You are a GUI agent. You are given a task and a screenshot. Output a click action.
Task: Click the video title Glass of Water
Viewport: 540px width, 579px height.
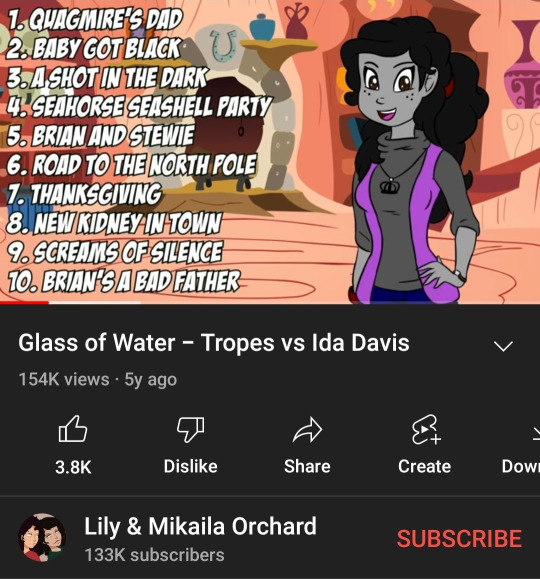(214, 343)
